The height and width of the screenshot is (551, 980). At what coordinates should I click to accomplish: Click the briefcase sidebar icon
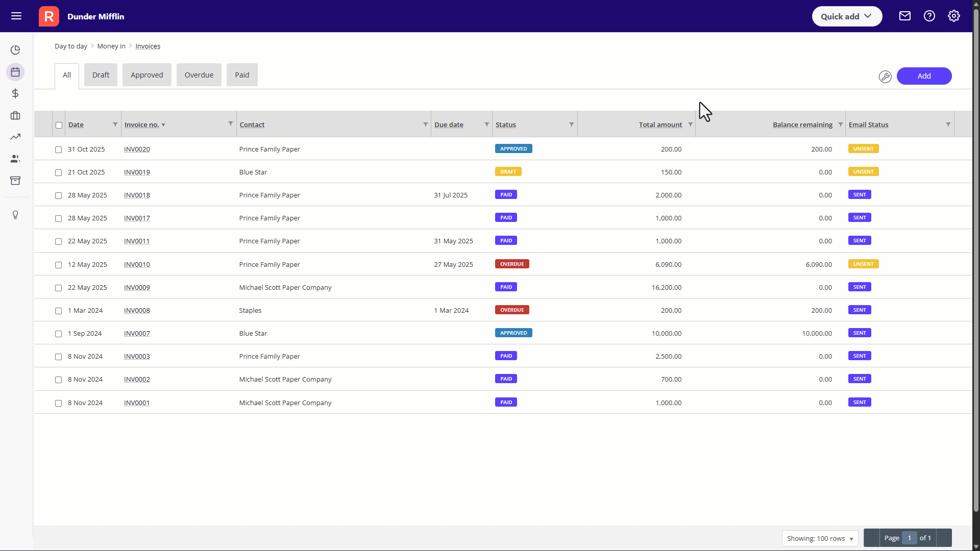click(15, 116)
